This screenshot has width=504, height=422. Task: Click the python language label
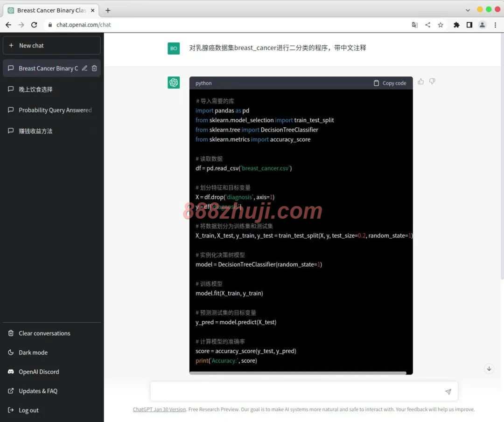(203, 83)
